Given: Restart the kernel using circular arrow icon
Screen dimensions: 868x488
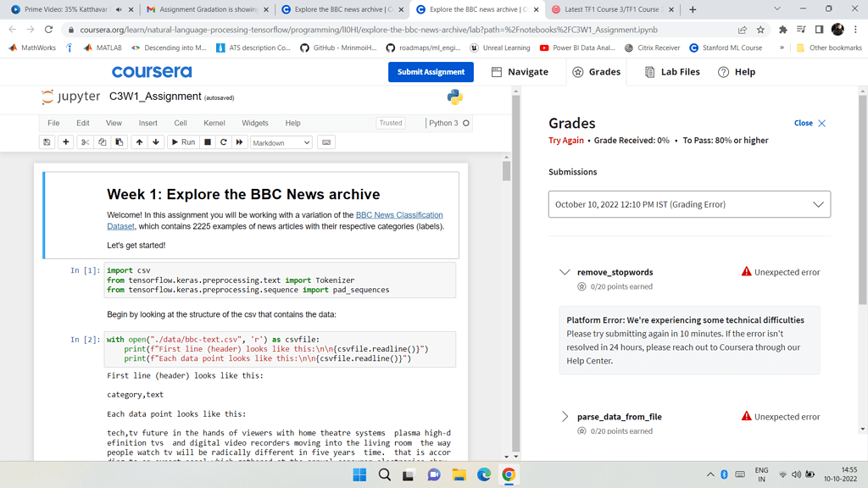Looking at the screenshot, I should [224, 142].
